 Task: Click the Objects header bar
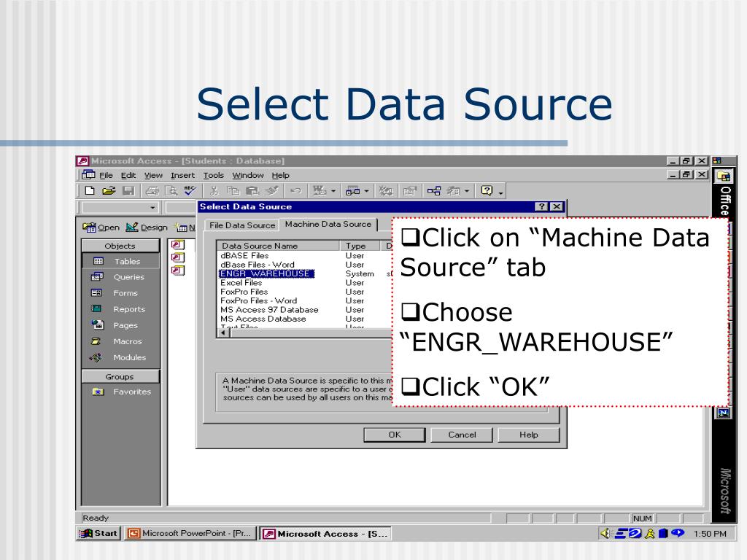click(120, 246)
